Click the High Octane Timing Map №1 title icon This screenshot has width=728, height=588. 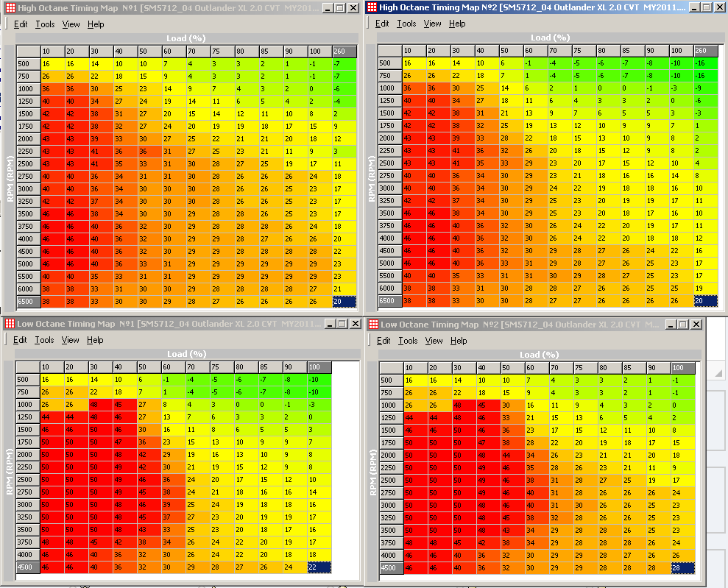click(x=9, y=7)
